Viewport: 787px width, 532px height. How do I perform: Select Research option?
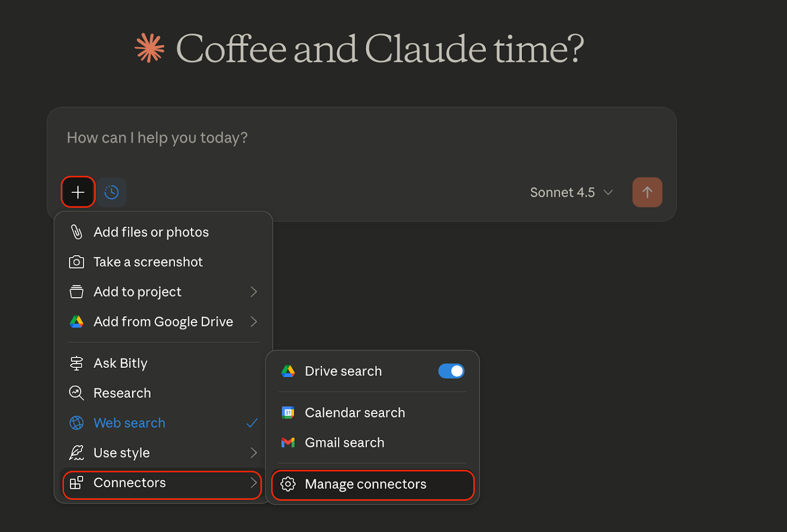pyautogui.click(x=163, y=393)
